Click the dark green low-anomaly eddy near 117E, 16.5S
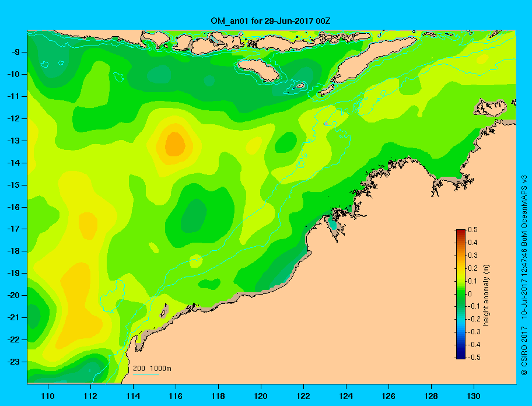The image size is (532, 406). pyautogui.click(x=194, y=216)
